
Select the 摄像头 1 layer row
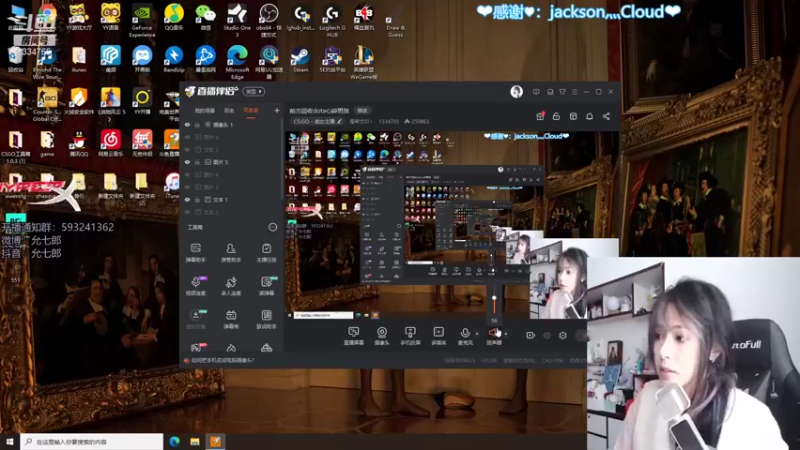coord(232,124)
